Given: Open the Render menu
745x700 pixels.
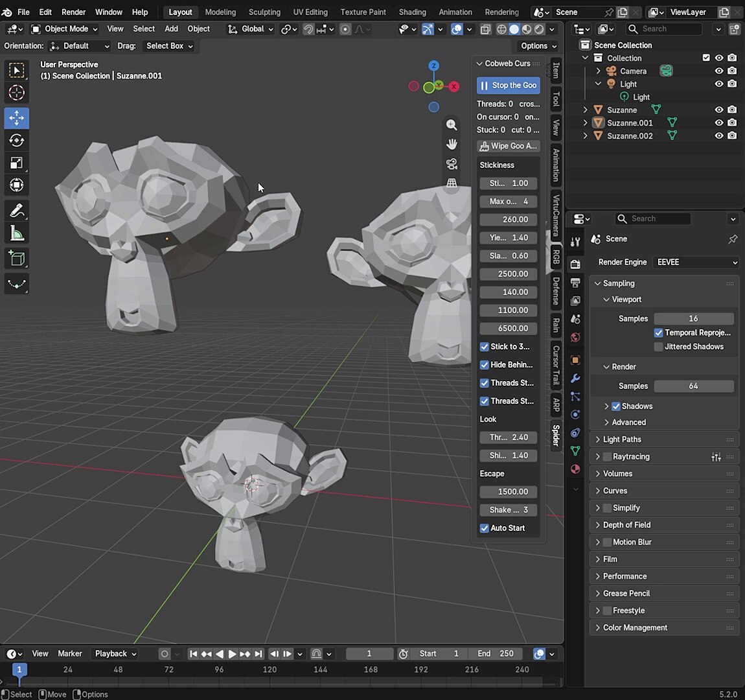Looking at the screenshot, I should click(74, 12).
